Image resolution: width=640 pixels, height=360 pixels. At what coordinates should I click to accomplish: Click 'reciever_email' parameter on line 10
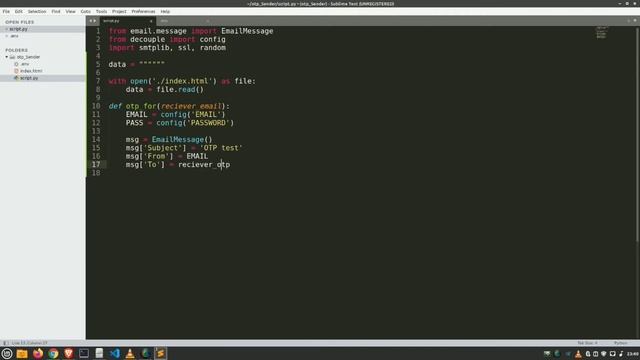pyautogui.click(x=191, y=106)
